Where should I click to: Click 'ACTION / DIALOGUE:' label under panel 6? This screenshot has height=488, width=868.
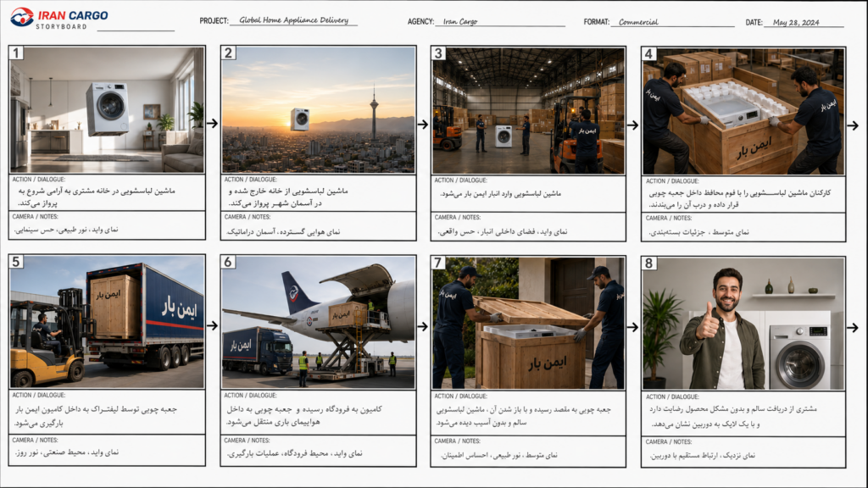click(250, 396)
